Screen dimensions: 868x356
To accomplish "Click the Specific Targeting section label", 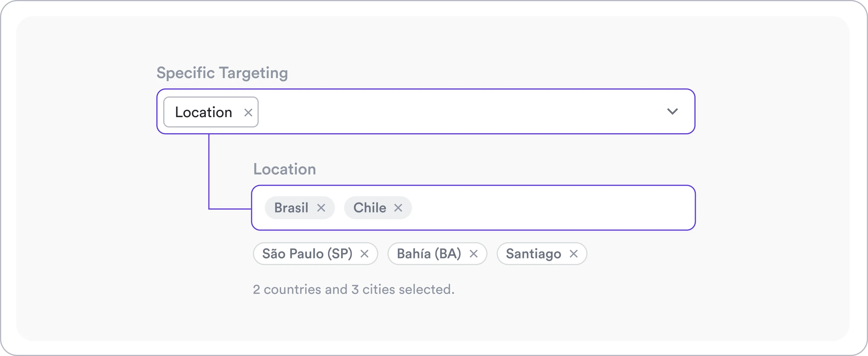I will (x=222, y=73).
